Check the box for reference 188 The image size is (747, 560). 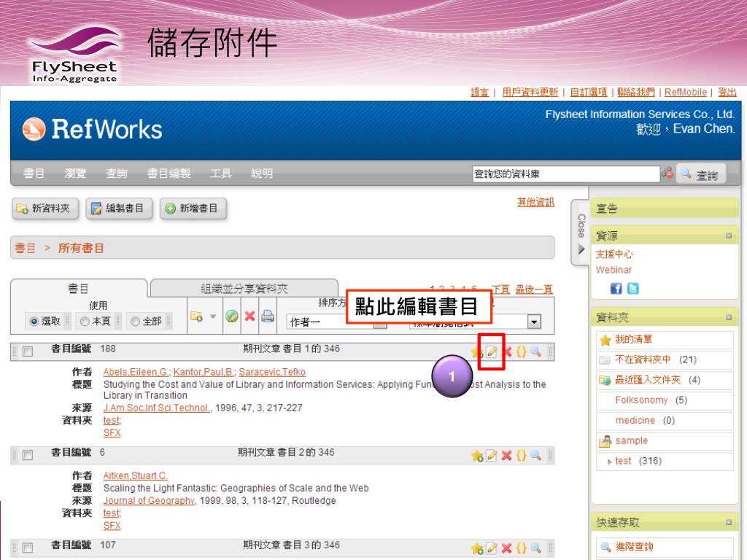coord(28,351)
